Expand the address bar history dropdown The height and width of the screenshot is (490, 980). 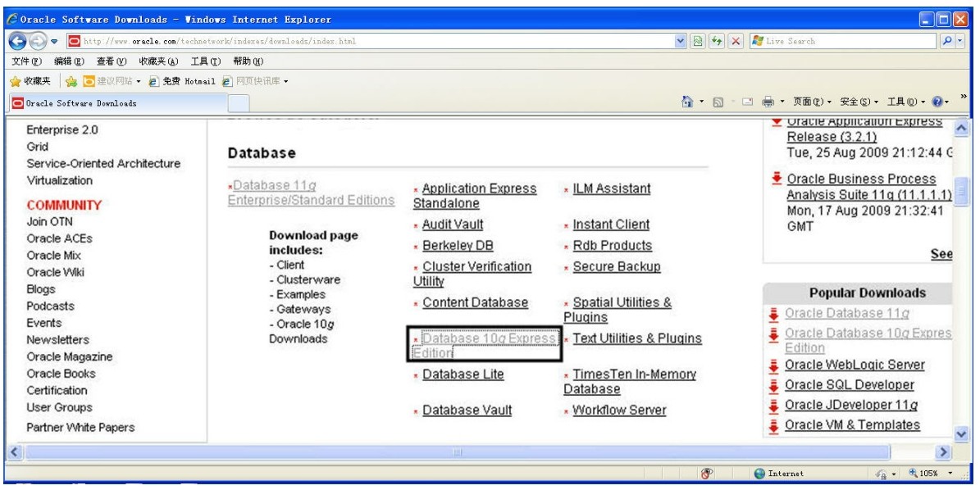[x=681, y=41]
